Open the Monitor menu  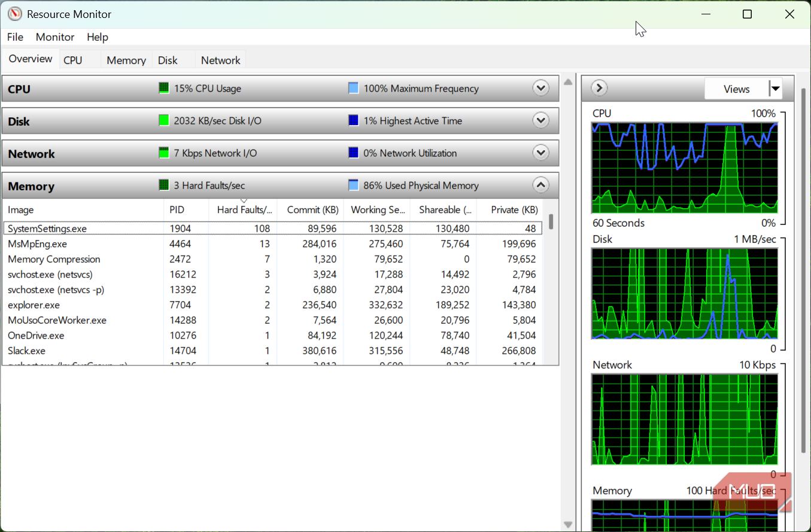pos(55,37)
